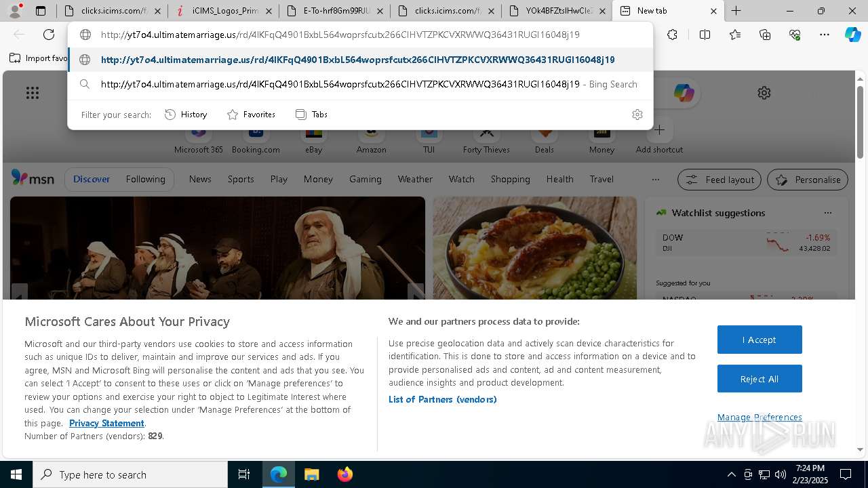The image size is (868, 488).
Task: Open the Collections icon
Action: [x=765, y=35]
